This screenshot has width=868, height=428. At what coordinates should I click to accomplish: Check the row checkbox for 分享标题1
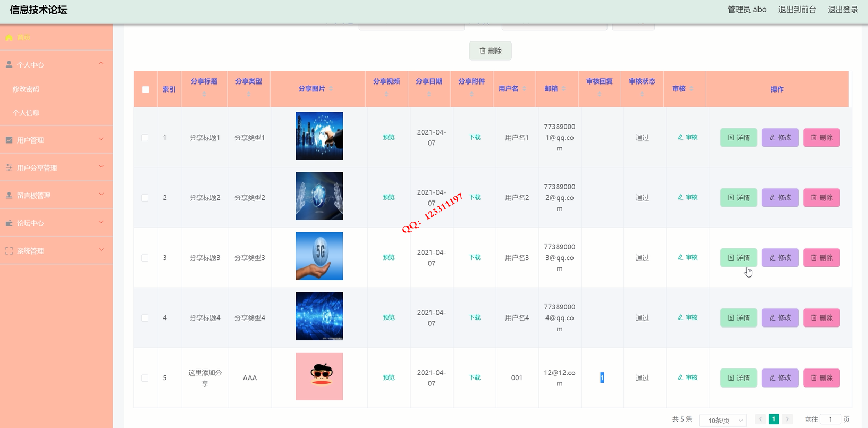tap(145, 138)
